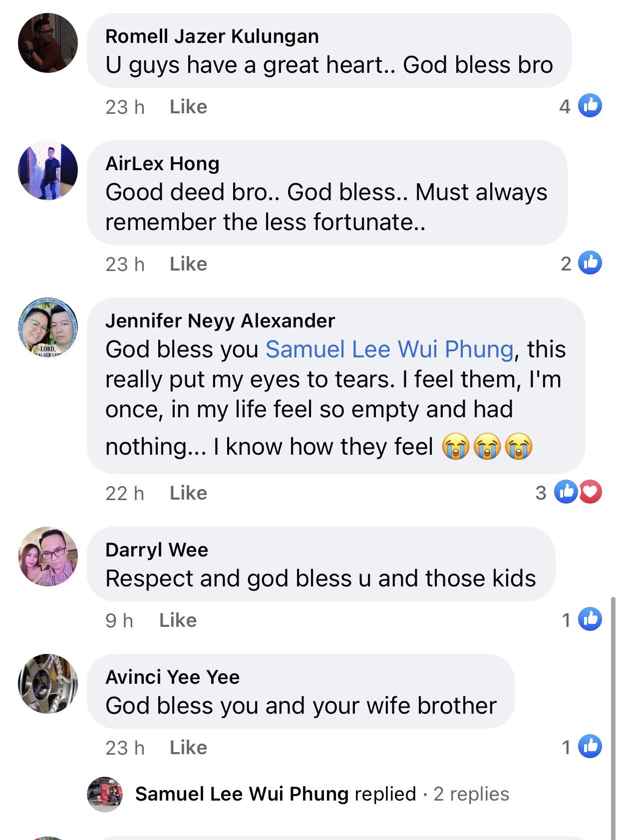The width and height of the screenshot is (620, 840).
Task: Open Jennifer Neyy Alexander's name link
Action: tap(220, 321)
